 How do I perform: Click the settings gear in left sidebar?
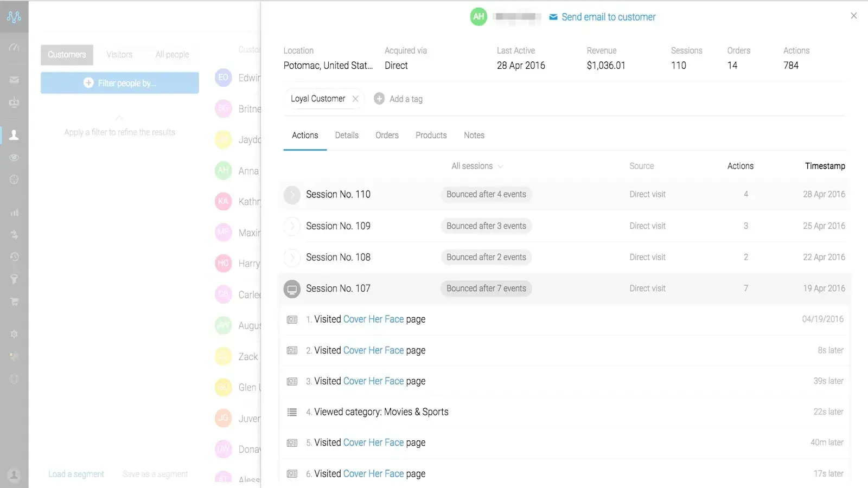pos(14,334)
